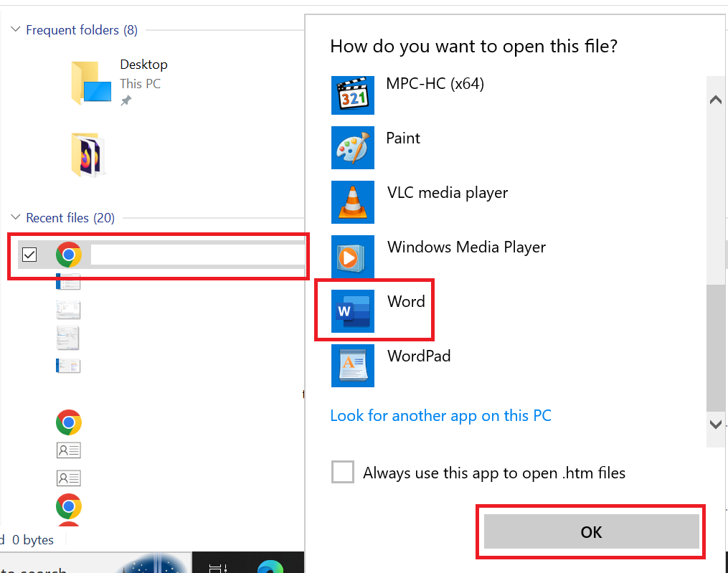The width and height of the screenshot is (728, 573).
Task: Open first document thumbnail under the Chrome file
Action: [68, 282]
